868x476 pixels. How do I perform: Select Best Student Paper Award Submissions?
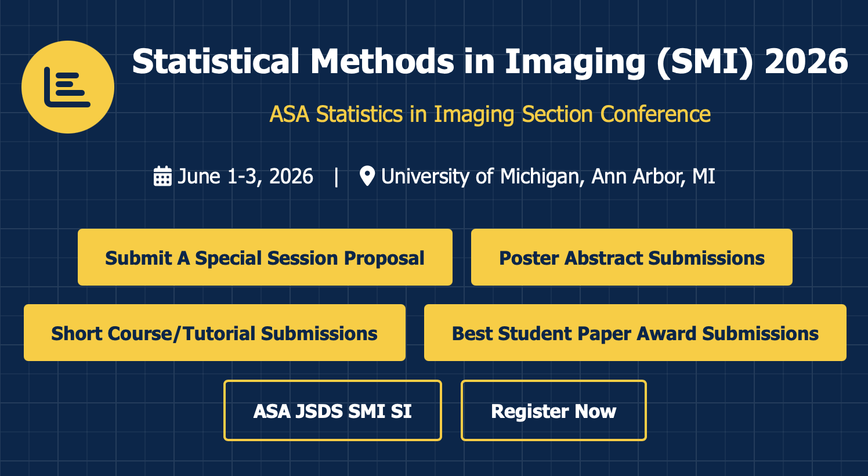click(x=635, y=333)
